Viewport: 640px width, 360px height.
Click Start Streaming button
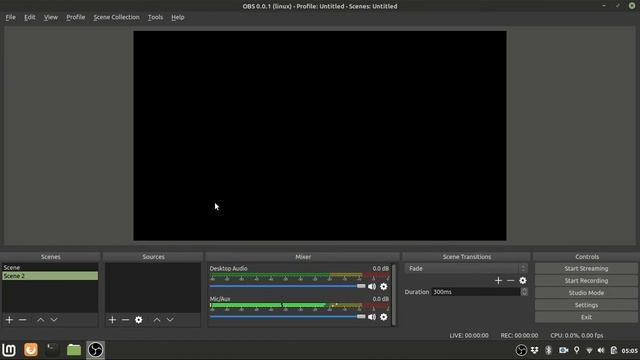586,269
